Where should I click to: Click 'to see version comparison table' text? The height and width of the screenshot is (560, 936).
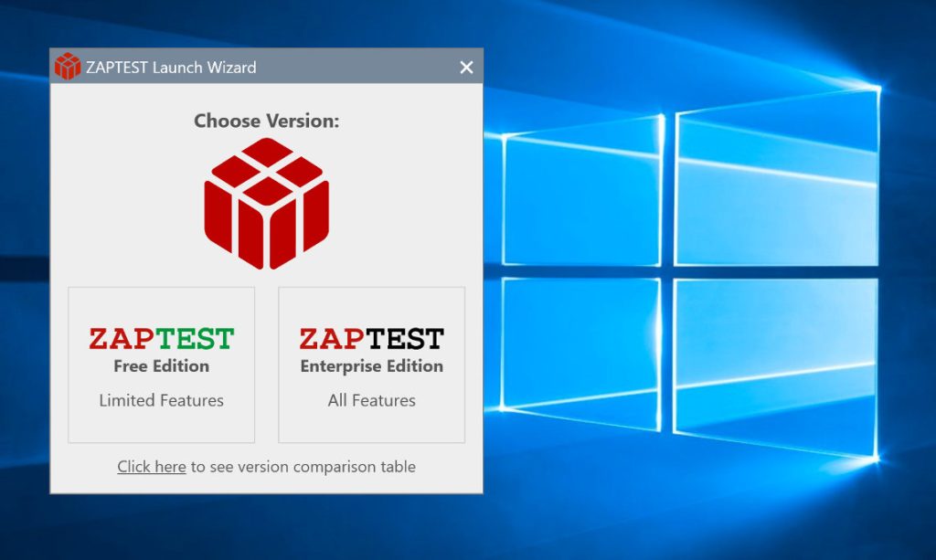click(303, 467)
